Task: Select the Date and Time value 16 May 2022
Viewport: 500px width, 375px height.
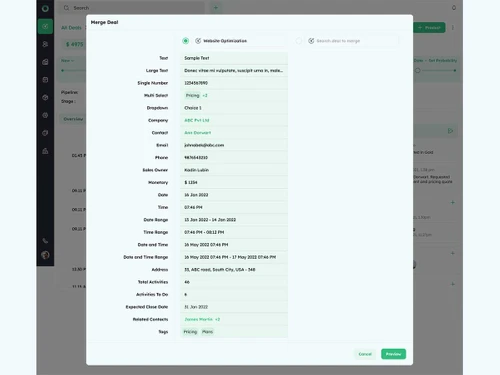Action: pos(206,245)
